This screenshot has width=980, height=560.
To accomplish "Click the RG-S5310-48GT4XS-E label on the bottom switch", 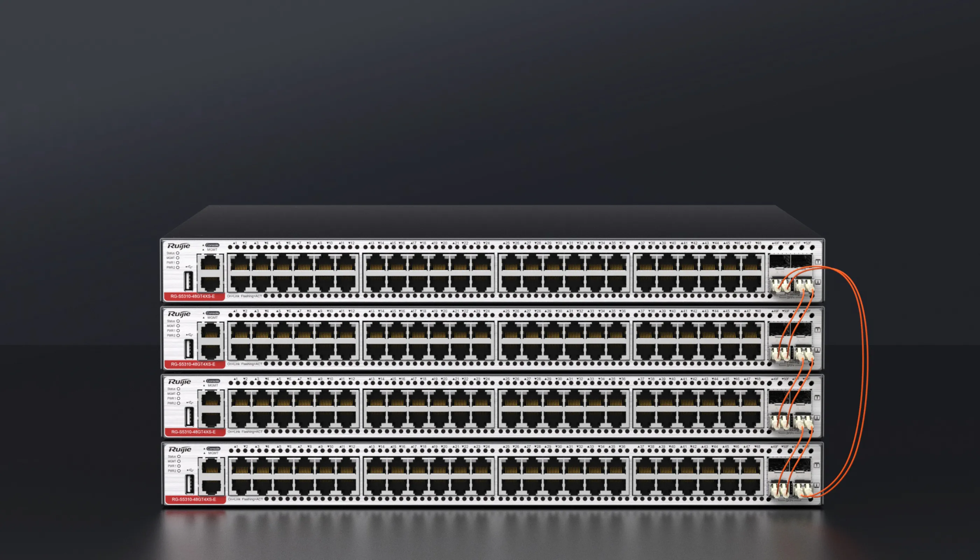I will (194, 499).
